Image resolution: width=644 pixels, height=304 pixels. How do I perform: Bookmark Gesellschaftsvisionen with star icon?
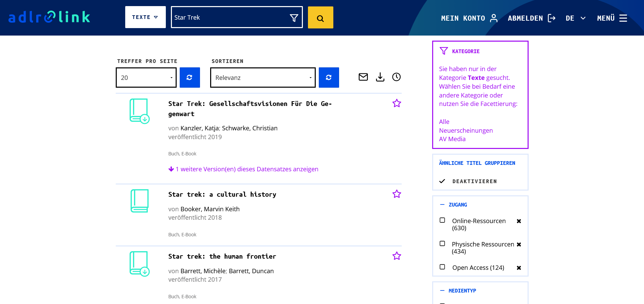pyautogui.click(x=397, y=103)
